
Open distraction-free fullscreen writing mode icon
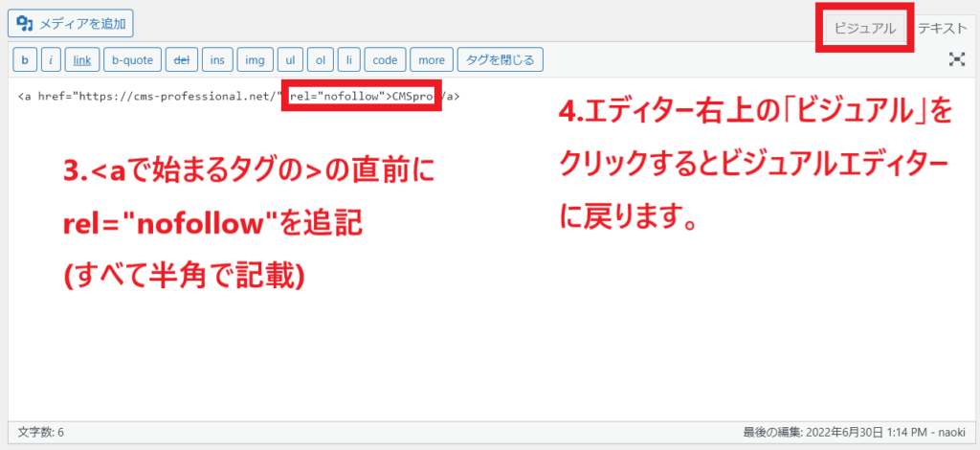956,59
